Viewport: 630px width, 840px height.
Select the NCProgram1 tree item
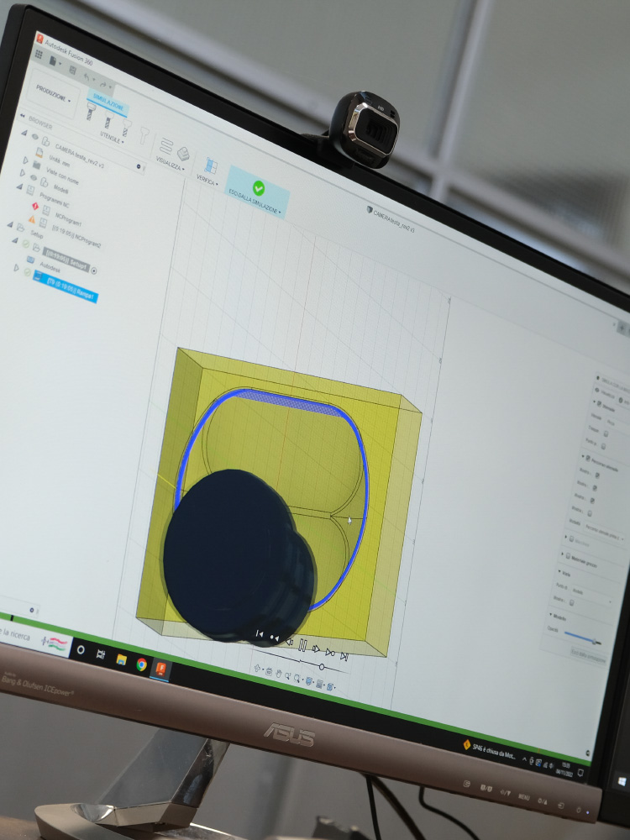pos(68,219)
